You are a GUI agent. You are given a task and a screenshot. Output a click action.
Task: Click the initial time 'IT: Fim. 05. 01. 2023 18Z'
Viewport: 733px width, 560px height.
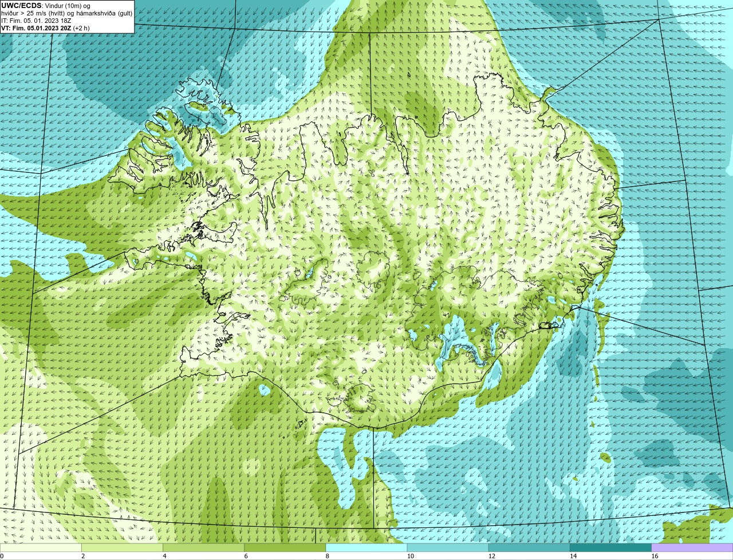36,21
